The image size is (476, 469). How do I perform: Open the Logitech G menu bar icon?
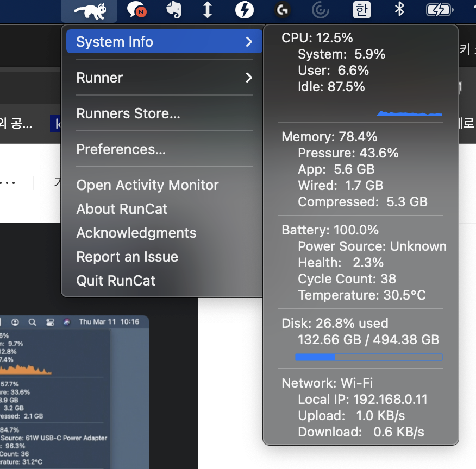[283, 10]
